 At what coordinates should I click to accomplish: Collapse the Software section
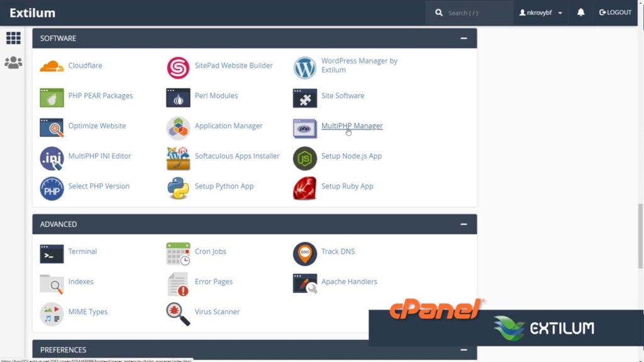(x=464, y=38)
